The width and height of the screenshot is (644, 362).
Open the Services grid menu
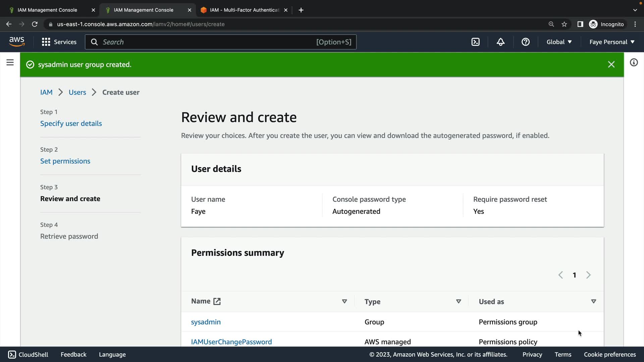[x=59, y=42]
